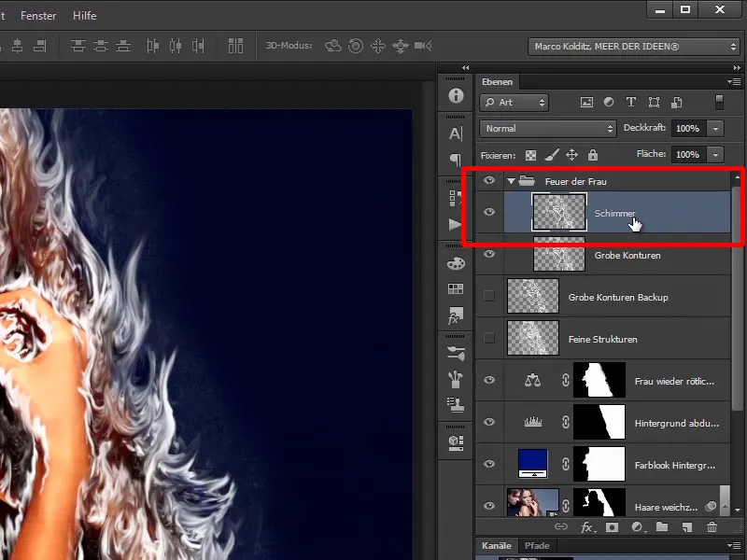Click the Deckkraft value field
This screenshot has width=747, height=560.
click(x=688, y=129)
